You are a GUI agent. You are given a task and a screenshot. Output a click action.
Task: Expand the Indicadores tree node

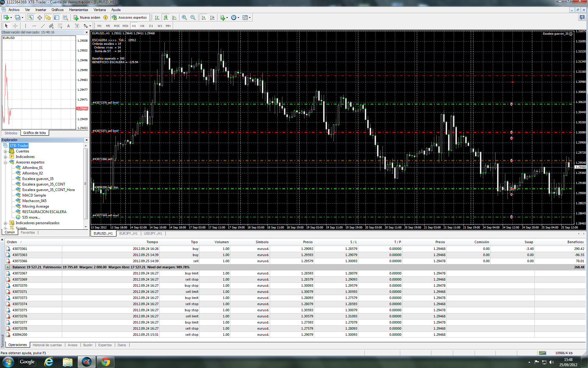coord(5,157)
